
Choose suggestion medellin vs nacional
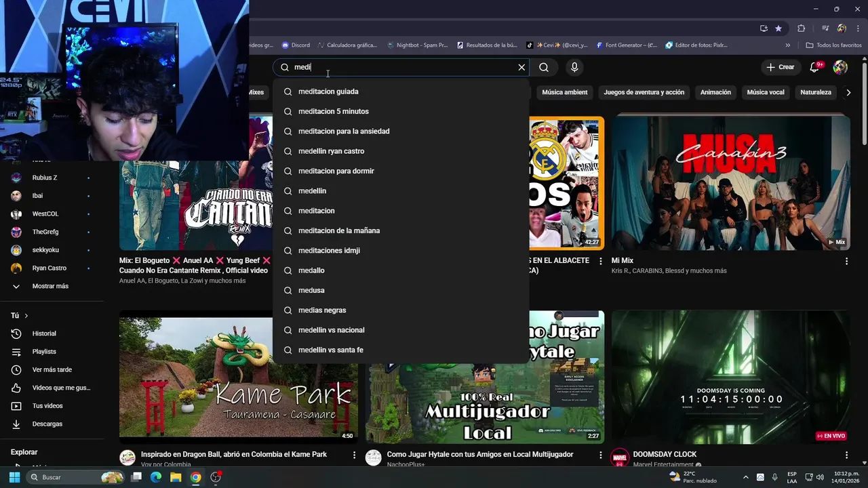[x=401, y=330]
